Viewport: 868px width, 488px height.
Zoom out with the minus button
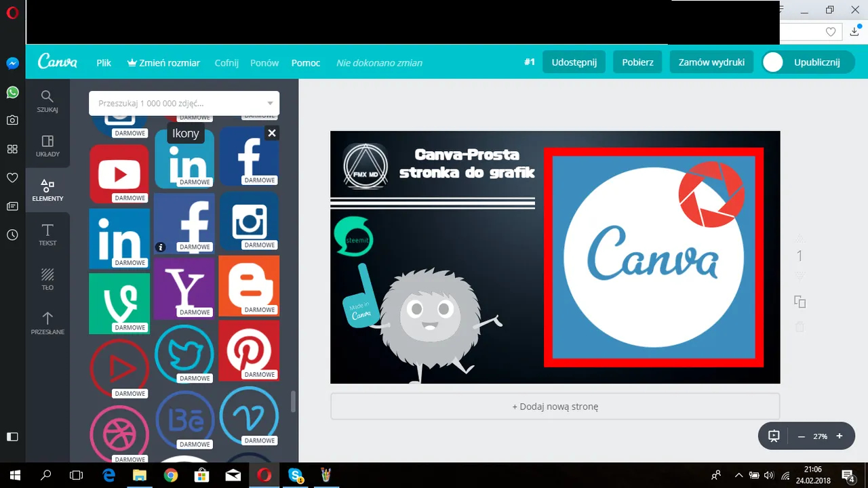[x=802, y=436]
